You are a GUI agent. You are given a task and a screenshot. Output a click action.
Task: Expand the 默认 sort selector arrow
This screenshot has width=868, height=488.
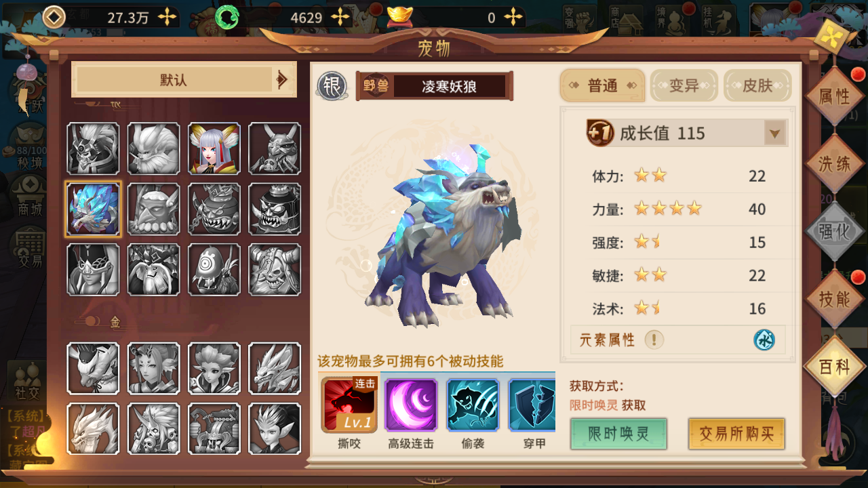(283, 80)
